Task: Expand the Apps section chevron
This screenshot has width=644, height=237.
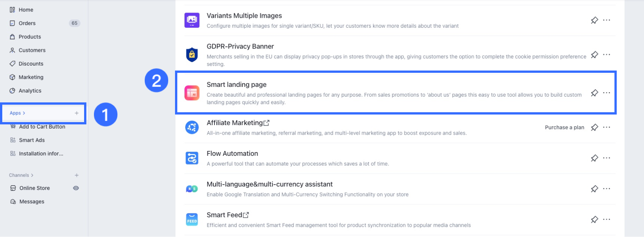Action: point(24,113)
